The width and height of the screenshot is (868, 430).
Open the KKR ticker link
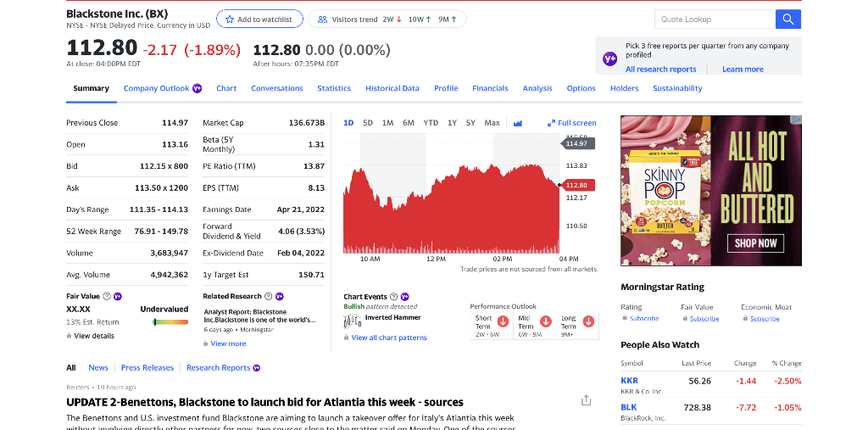(630, 381)
